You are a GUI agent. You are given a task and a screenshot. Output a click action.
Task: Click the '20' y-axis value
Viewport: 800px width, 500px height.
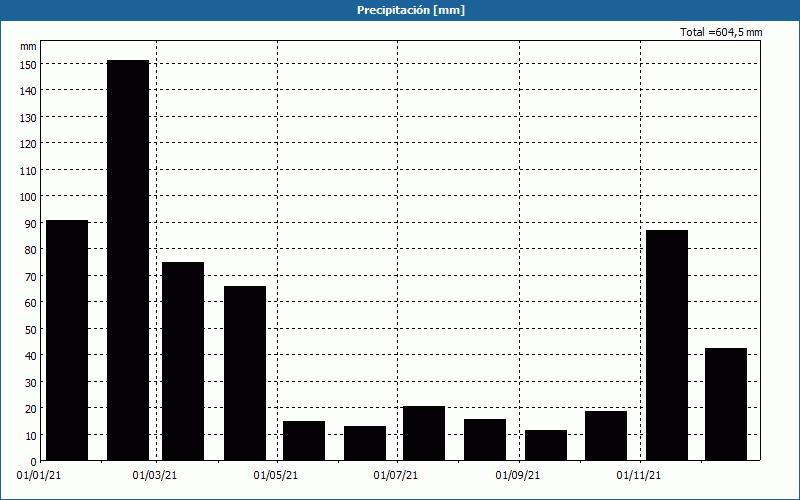[31, 409]
